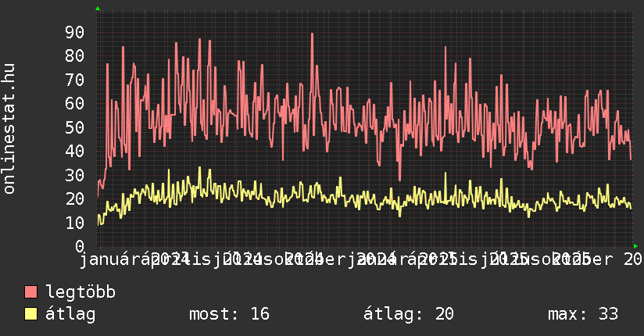The width and height of the screenshot is (644, 336).
Task: Click the 90 y-axis tick label
Action: coord(74,32)
